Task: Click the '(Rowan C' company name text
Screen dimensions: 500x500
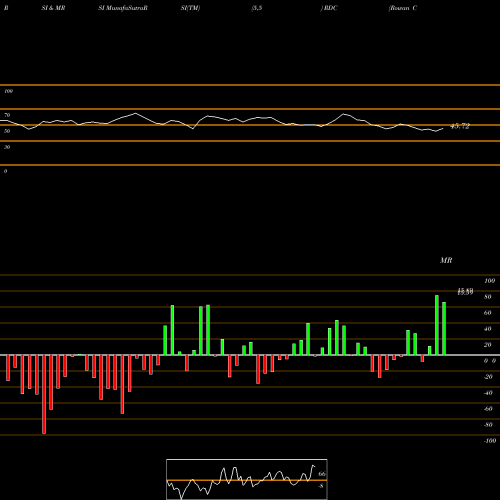Action: click(403, 8)
